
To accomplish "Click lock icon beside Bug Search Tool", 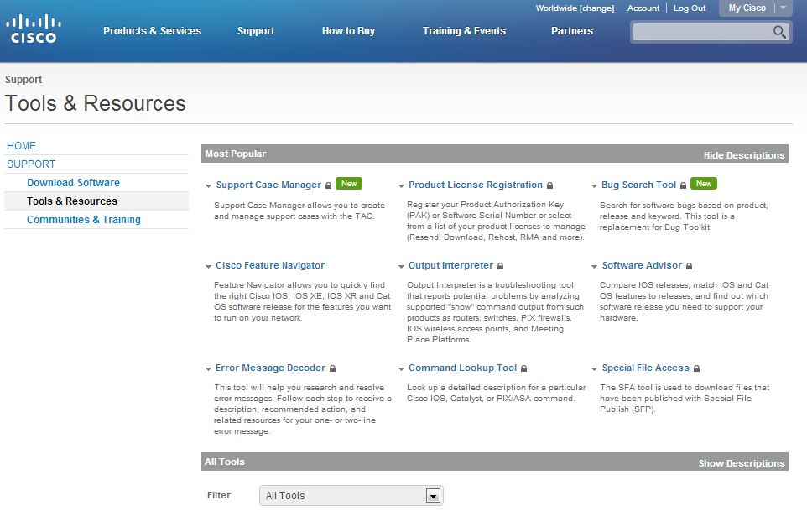I will [683, 185].
